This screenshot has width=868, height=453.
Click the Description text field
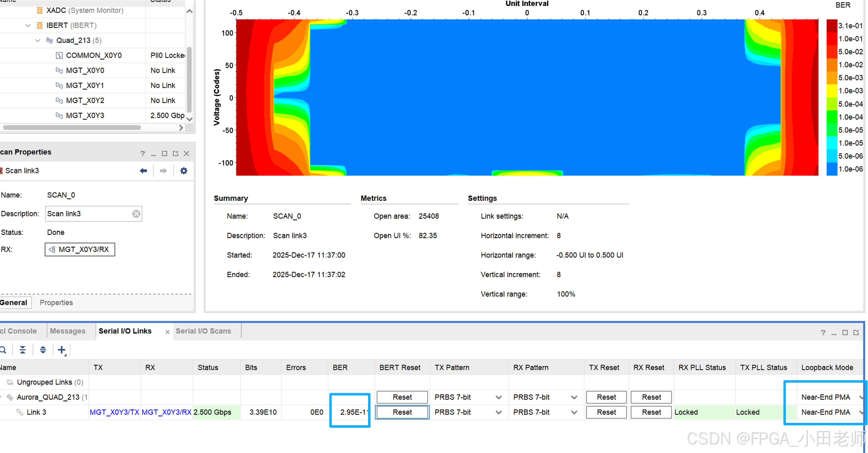[x=88, y=214]
